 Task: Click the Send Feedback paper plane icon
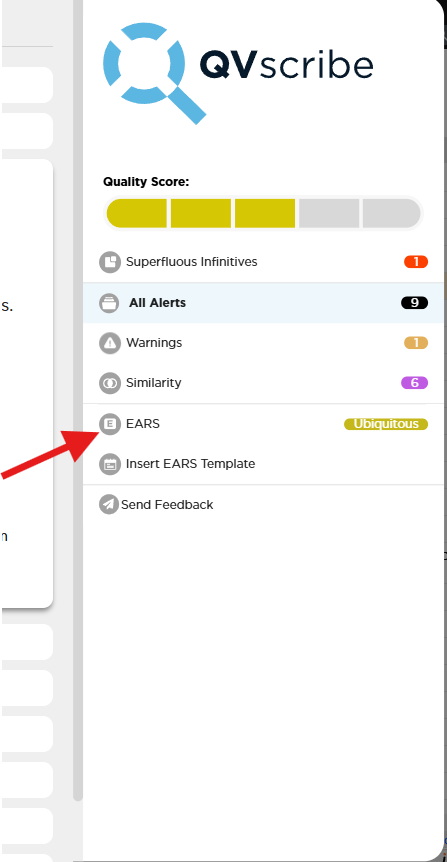(109, 504)
